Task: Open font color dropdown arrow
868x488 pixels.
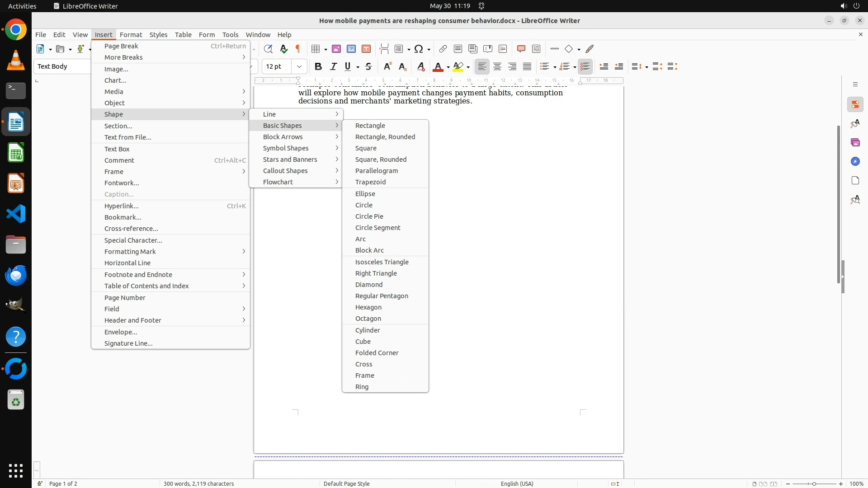Action: click(x=448, y=67)
